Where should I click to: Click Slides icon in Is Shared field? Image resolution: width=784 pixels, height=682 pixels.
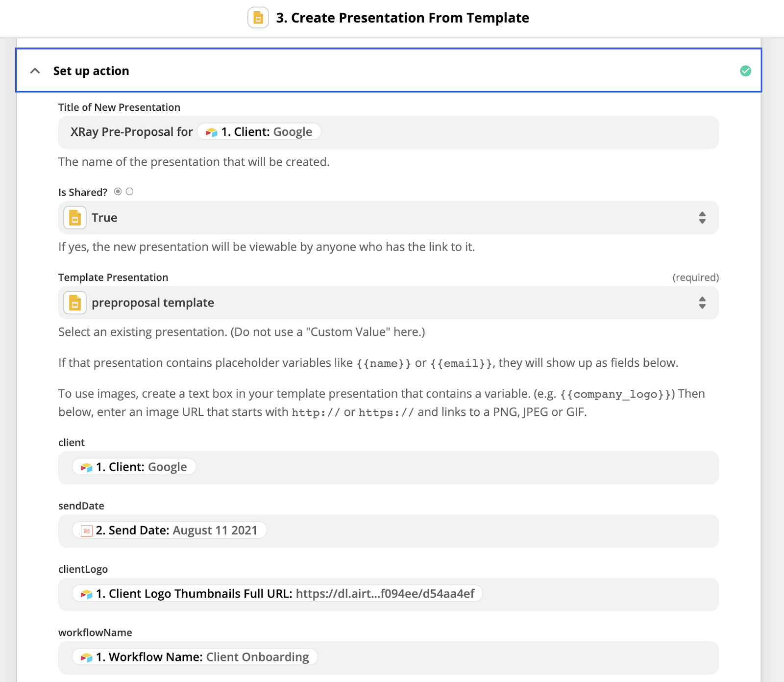(x=75, y=218)
